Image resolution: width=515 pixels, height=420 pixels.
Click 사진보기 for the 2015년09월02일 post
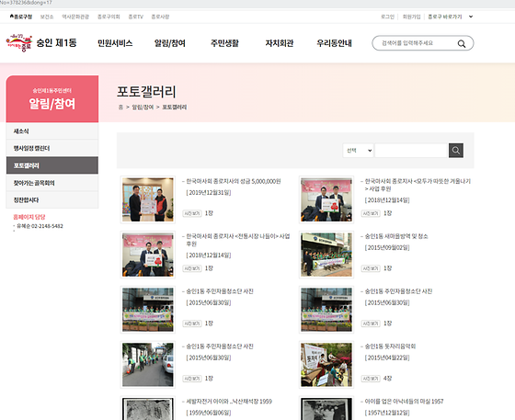pos(371,268)
